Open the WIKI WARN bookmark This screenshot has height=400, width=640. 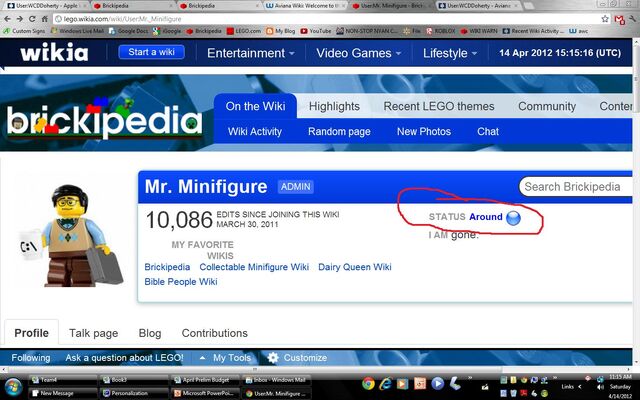pos(479,31)
